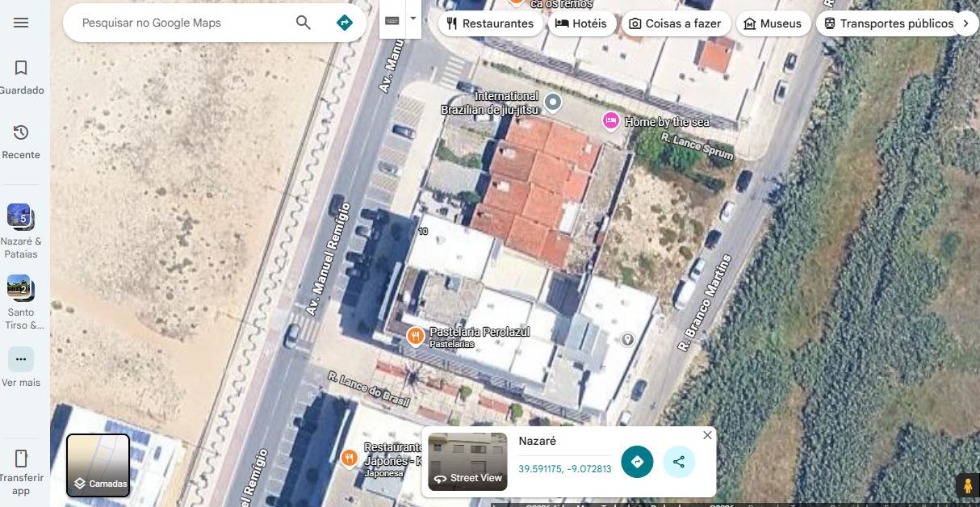Image resolution: width=980 pixels, height=507 pixels.
Task: Expand Ver mais in the sidebar
Action: click(21, 366)
